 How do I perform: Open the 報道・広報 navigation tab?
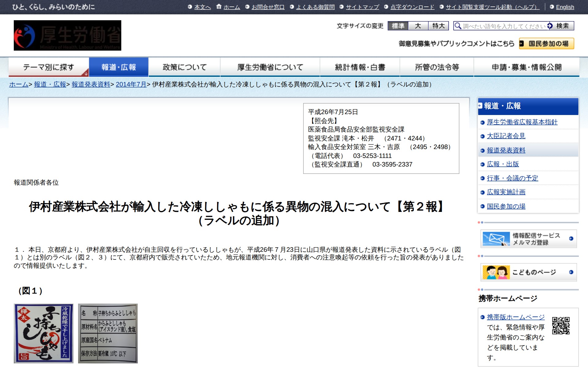point(119,67)
